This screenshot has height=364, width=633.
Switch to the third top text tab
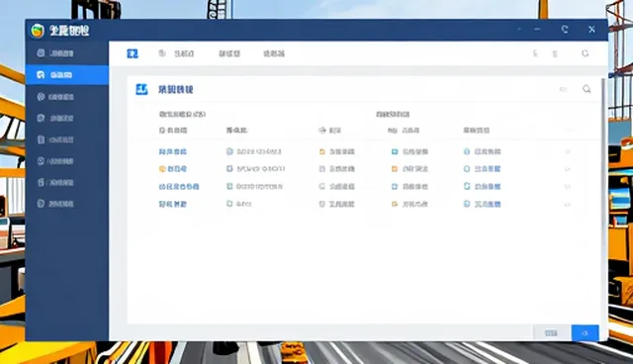point(274,53)
